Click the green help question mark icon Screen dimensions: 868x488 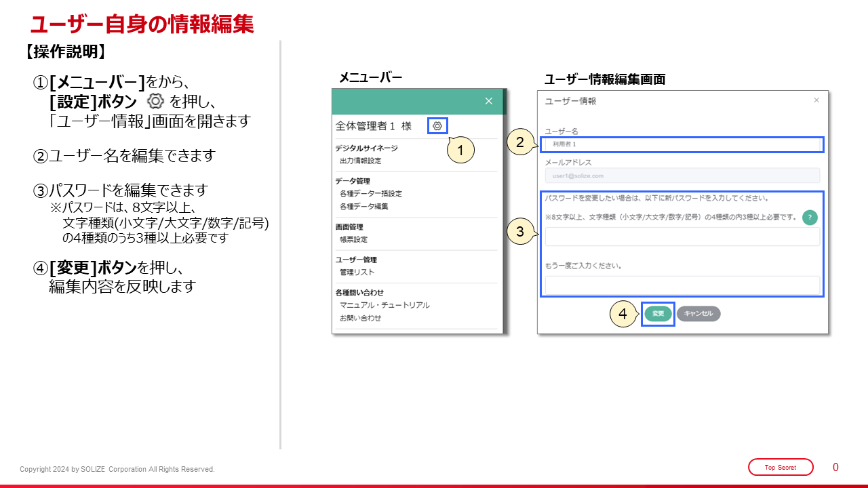[x=810, y=217]
